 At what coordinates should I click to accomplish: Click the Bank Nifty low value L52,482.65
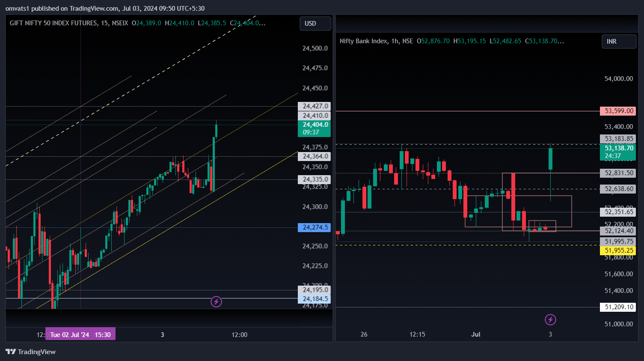[x=505, y=41]
